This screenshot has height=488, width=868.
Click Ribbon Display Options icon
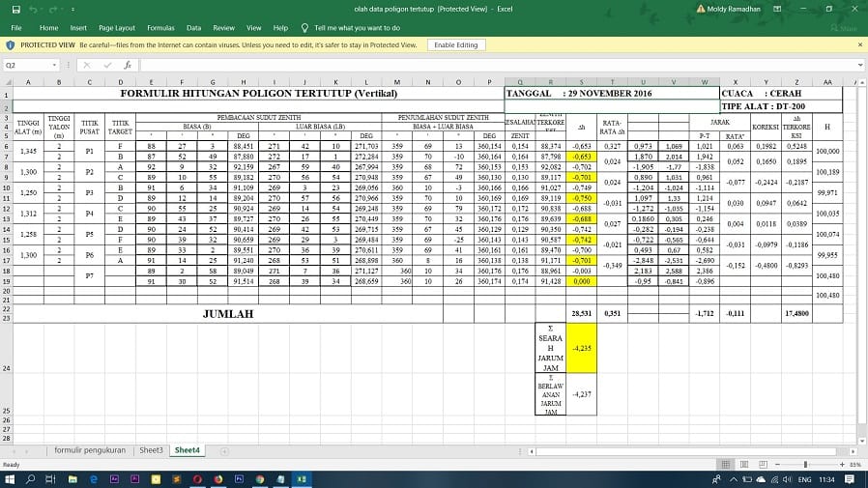pyautogui.click(x=777, y=9)
